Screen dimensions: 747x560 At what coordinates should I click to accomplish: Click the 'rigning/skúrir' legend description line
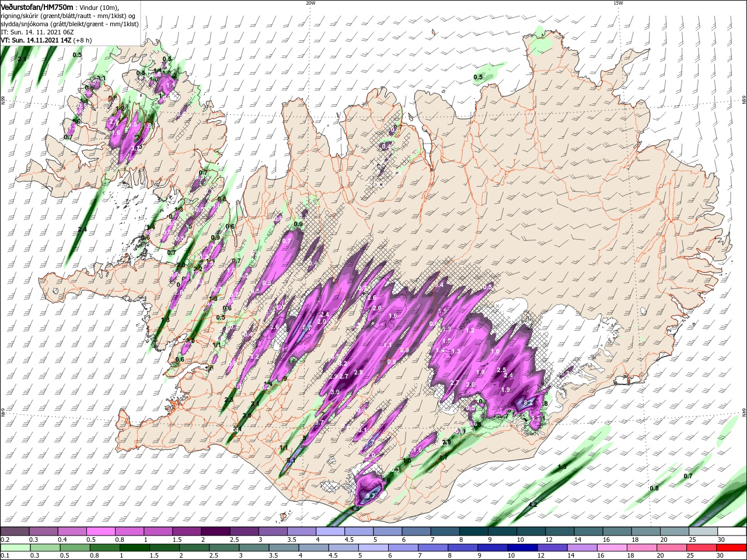(68, 16)
